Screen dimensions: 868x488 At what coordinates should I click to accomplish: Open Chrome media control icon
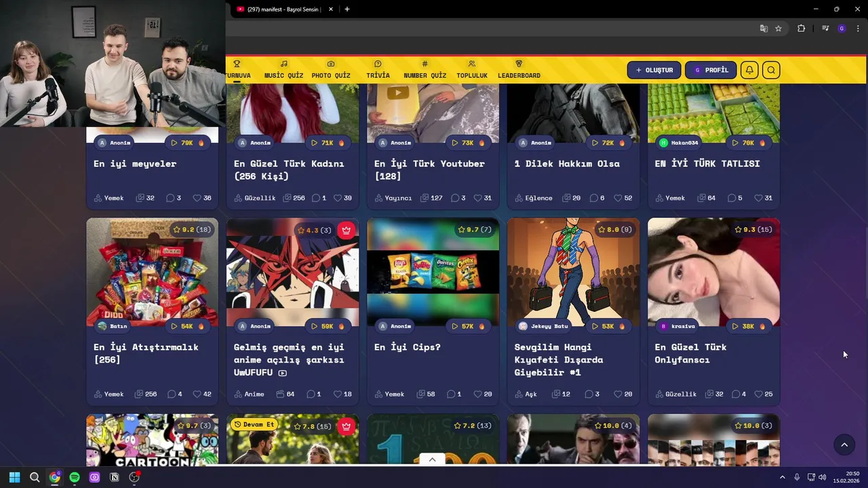point(825,28)
